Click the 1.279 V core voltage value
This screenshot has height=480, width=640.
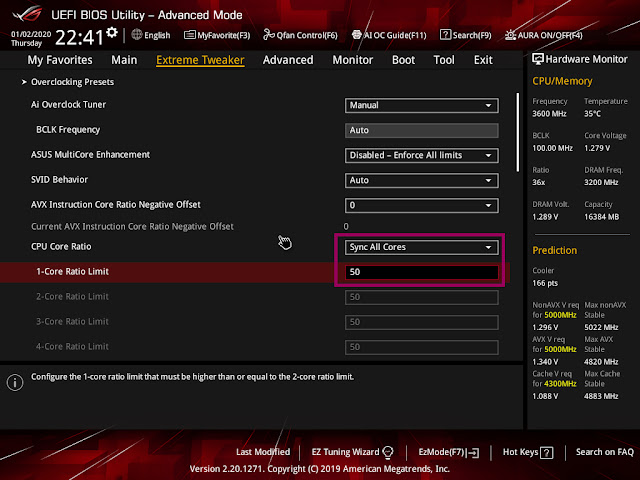click(x=597, y=148)
